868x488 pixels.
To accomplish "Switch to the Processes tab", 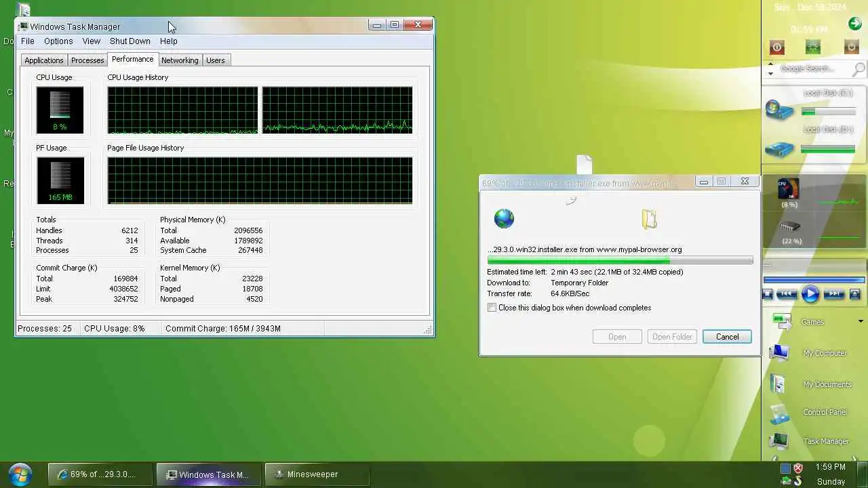I will 87,60.
